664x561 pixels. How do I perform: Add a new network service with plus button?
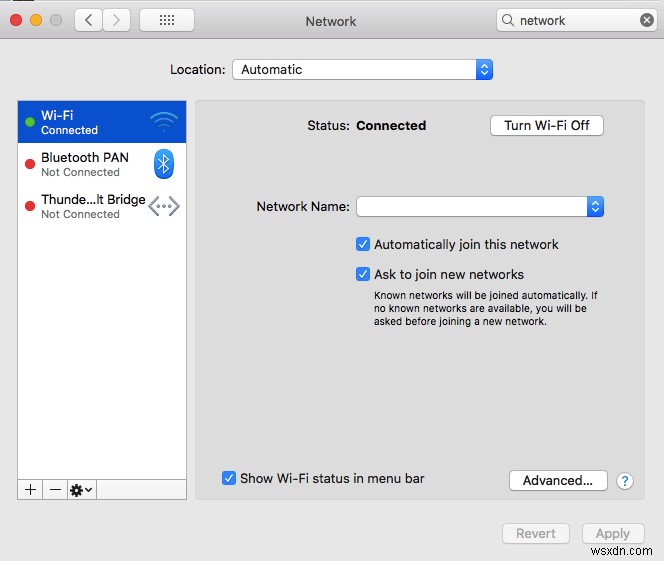pyautogui.click(x=30, y=490)
